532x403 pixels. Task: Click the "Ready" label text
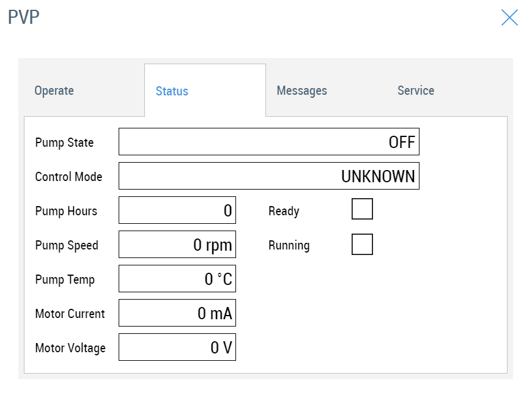[284, 211]
